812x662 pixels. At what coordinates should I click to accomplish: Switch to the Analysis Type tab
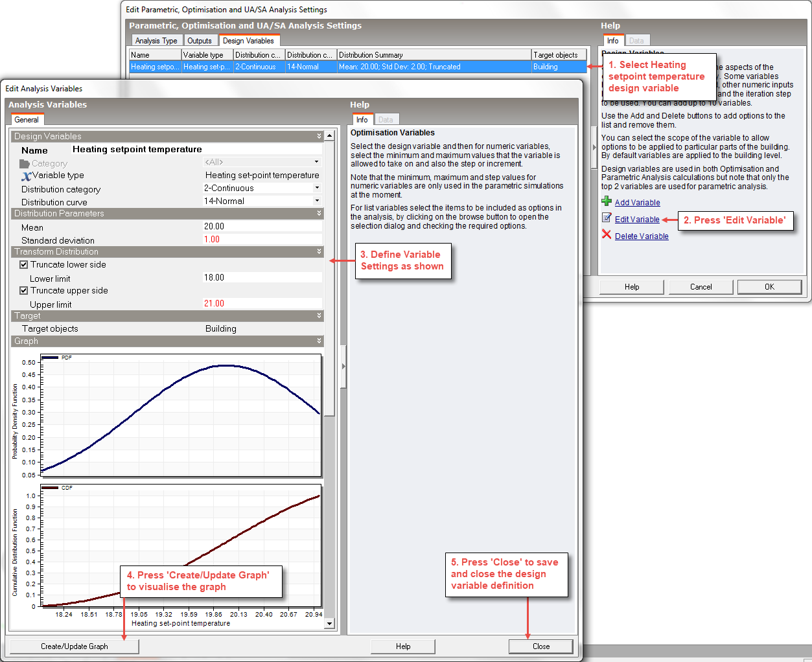click(156, 41)
